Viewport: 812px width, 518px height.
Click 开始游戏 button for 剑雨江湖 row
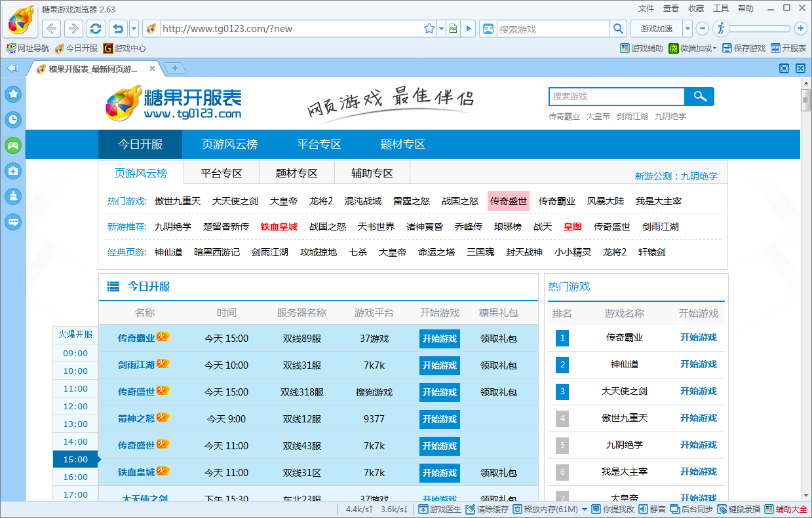[x=440, y=365]
